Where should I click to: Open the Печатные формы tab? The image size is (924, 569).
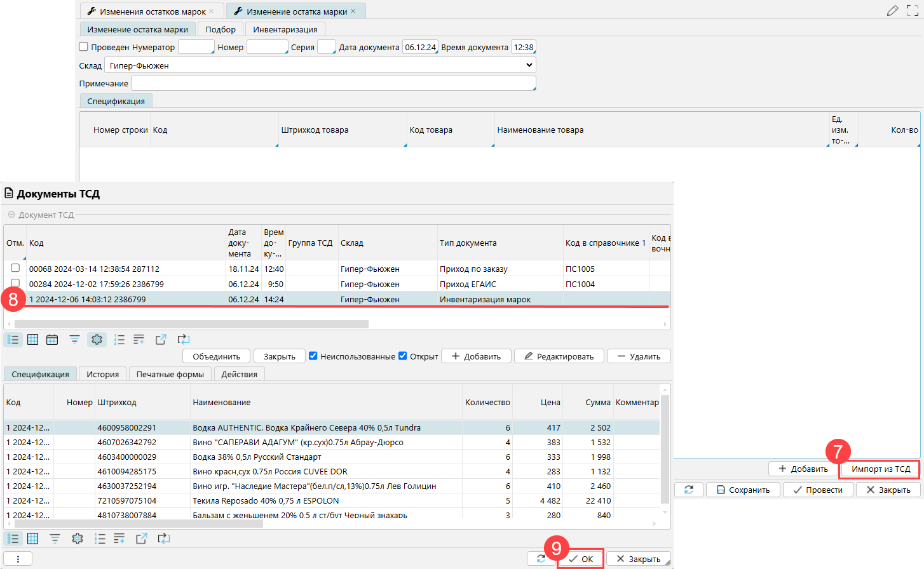(170, 374)
